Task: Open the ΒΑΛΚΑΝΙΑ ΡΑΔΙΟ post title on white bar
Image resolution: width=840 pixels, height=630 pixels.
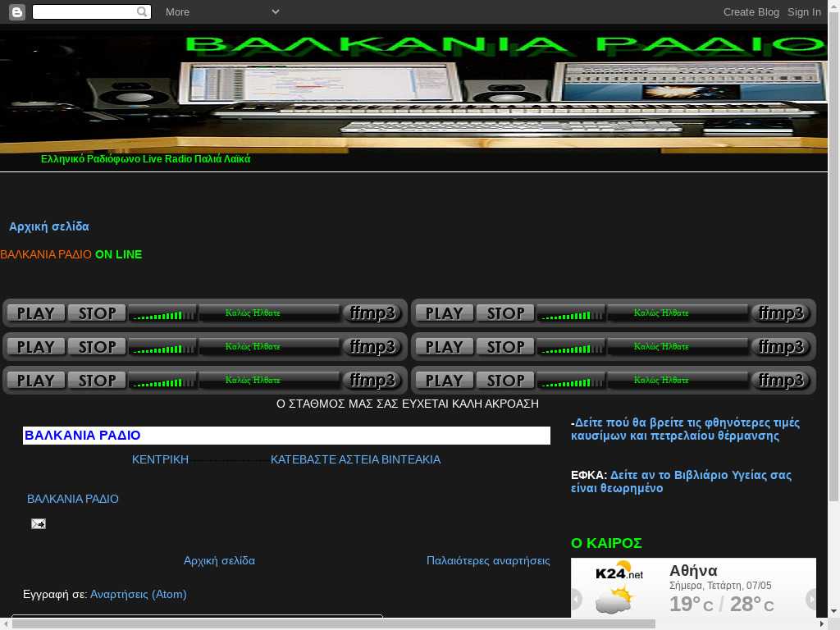Action: click(x=83, y=436)
